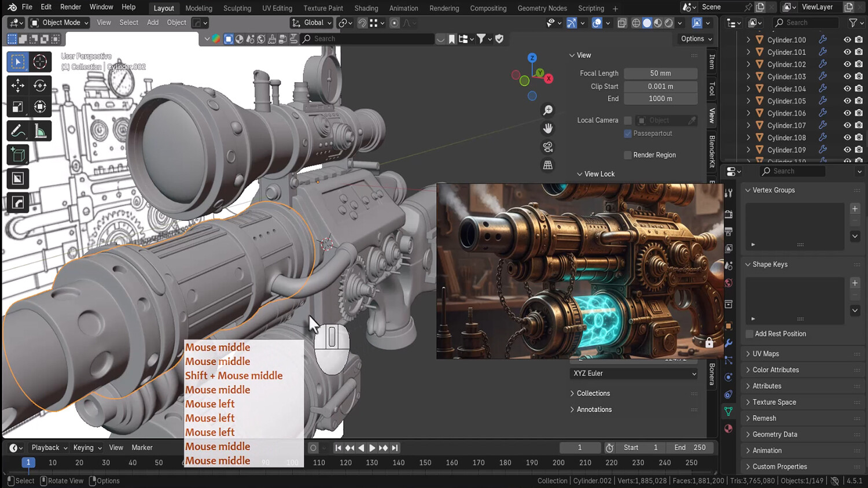Select the Measure tool

(x=40, y=131)
